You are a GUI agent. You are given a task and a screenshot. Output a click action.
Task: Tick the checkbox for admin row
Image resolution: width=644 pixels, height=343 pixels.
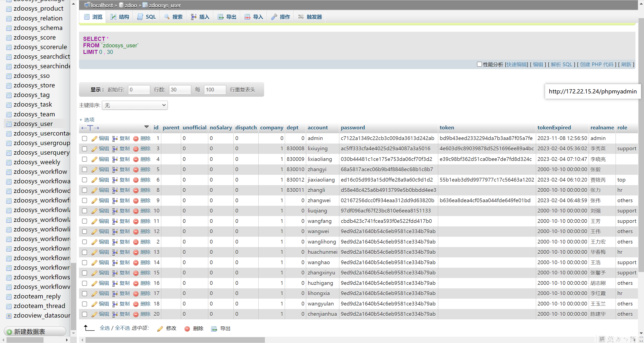point(85,139)
